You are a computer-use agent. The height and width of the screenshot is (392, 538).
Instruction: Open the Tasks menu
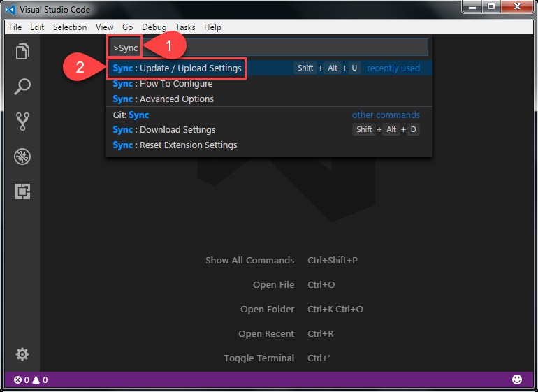pos(185,27)
